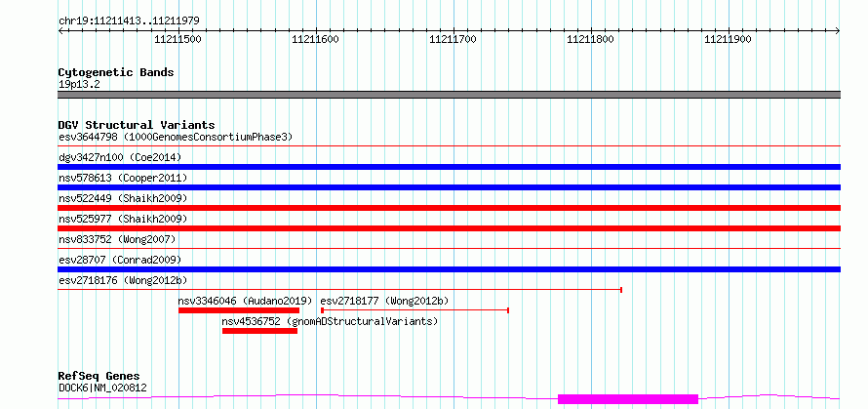This screenshot has width=868, height=409.
Task: Click the 11211600 ruler position
Action: [x=315, y=39]
